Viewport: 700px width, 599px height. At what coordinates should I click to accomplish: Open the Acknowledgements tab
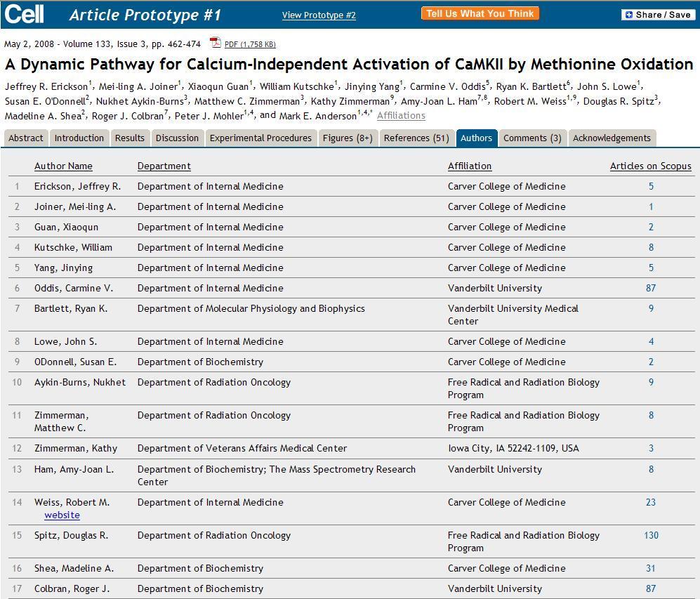tap(612, 138)
